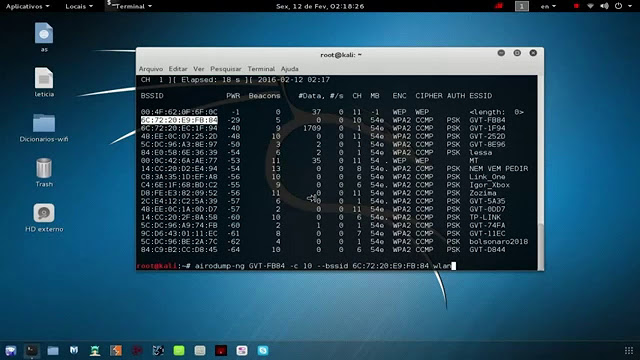Click the terminal command line after 'wlan'
Screen dimensions: 640x360
point(453,266)
